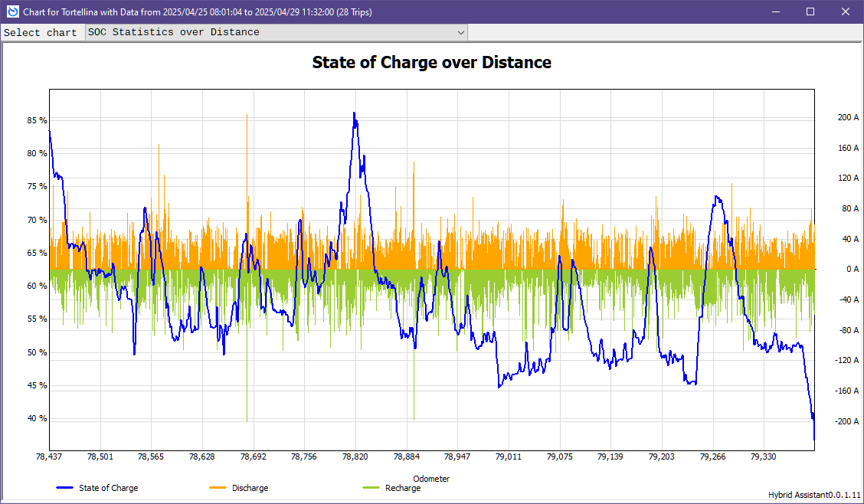Expand the dropdown arrow beside SOC Statistics
The width and height of the screenshot is (864, 504).
pos(460,32)
